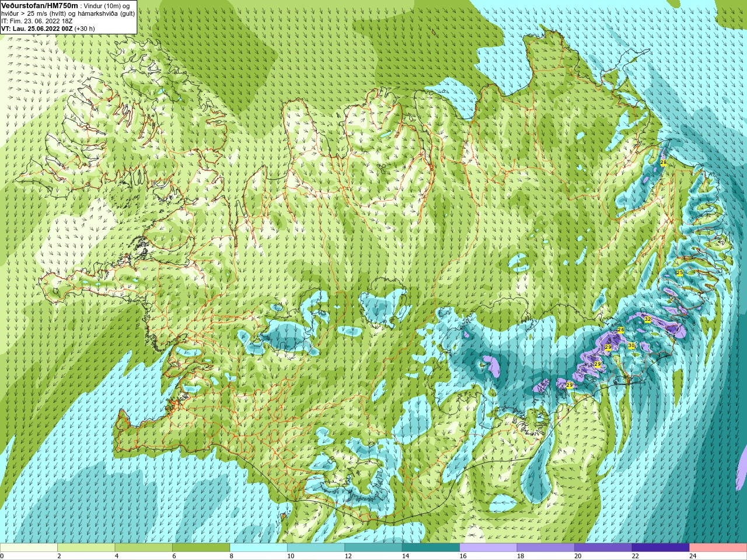Select the 6–8 m/s olive green legend swatch
747x560 pixels.
tap(201, 548)
